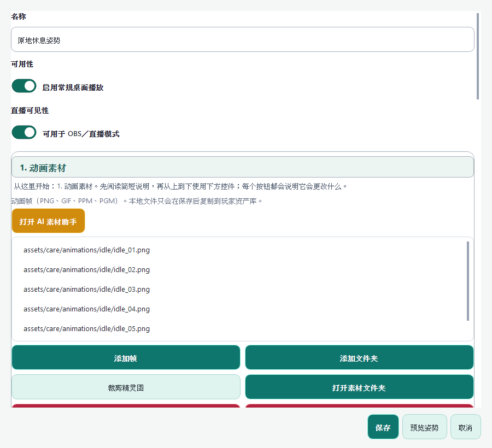Click the 裁剪精灵图 button
Viewport: 492px width, 448px height.
[x=126, y=387]
